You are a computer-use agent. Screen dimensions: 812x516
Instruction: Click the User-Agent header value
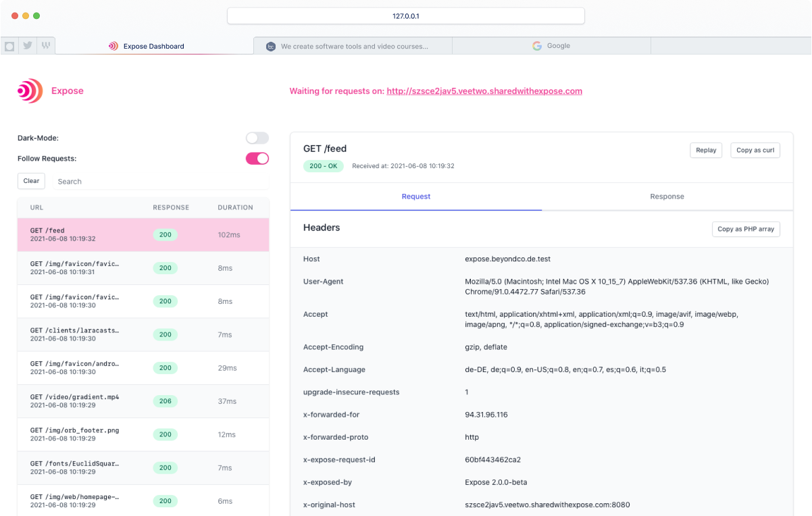point(617,286)
